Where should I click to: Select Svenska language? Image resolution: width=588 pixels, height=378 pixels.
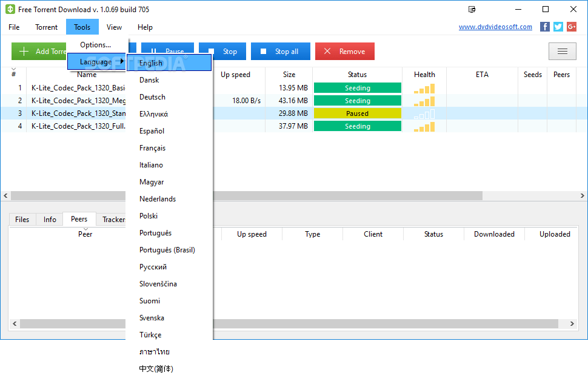point(169,318)
